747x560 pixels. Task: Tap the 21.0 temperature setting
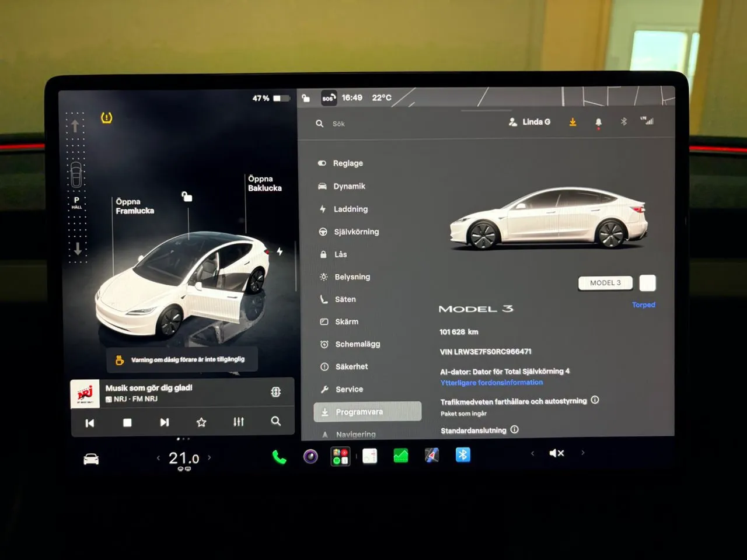[x=184, y=459]
